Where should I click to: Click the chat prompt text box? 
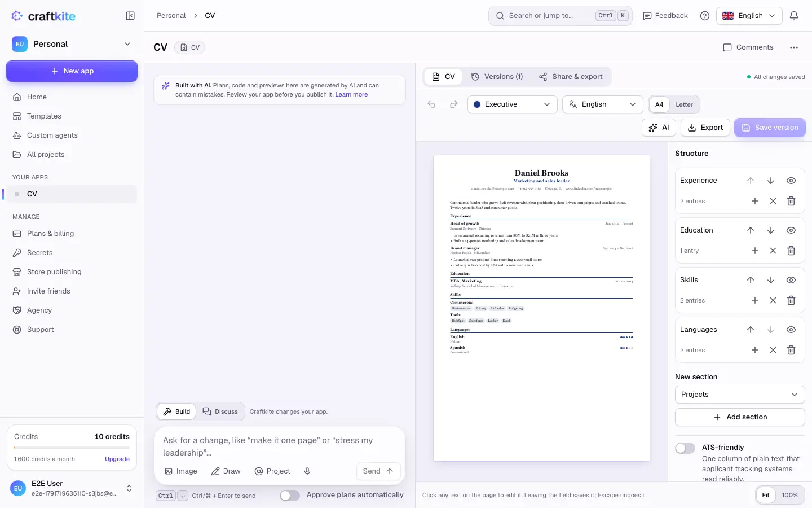279,446
